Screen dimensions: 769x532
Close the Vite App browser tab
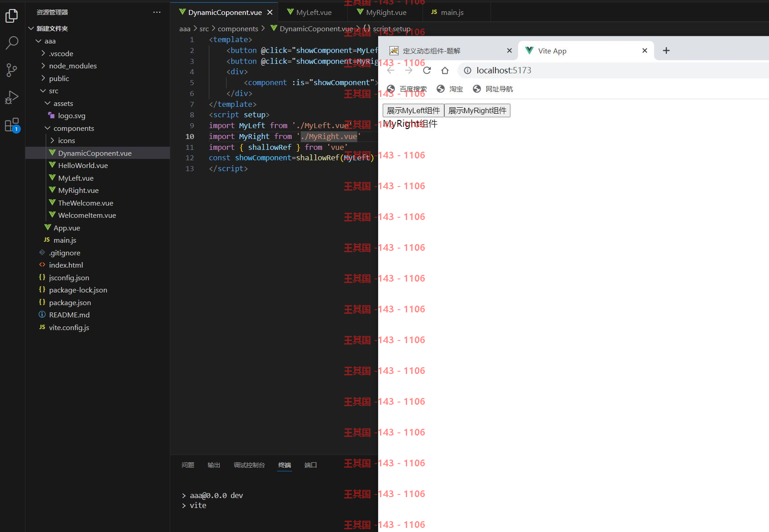pyautogui.click(x=644, y=50)
